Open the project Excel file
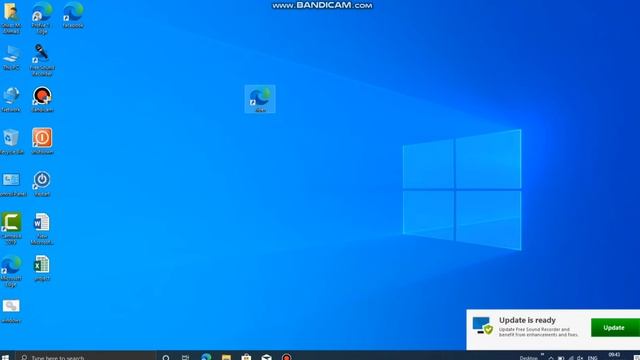Viewport: 640px width, 360px height. [42, 268]
